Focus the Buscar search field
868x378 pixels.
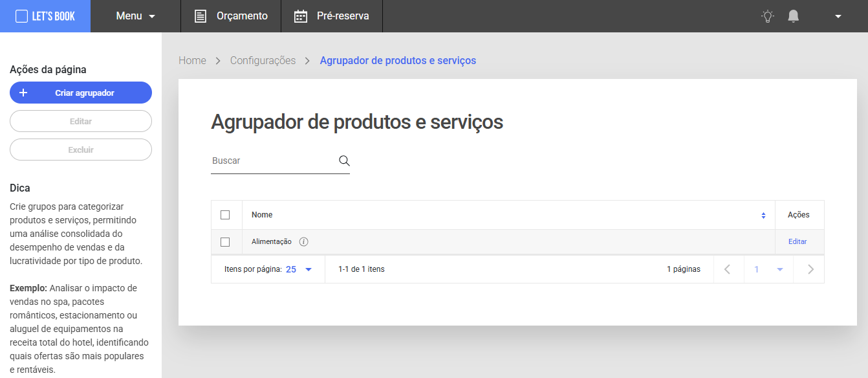click(272, 161)
